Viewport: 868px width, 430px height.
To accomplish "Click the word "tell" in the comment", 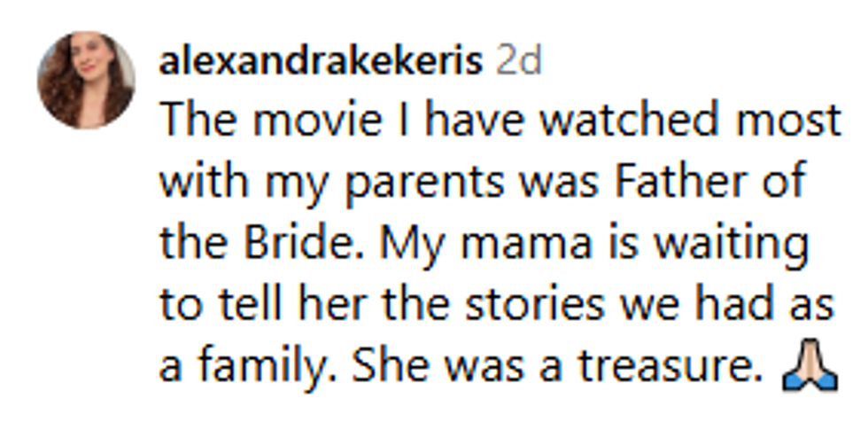I will 235,306.
